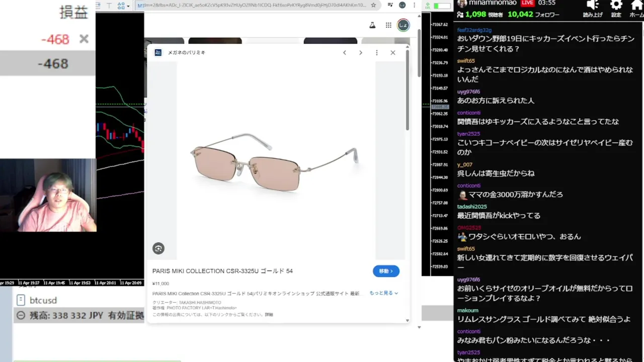Go to the next image in the preview panel
Screen dimensions: 644x362
coord(361,53)
